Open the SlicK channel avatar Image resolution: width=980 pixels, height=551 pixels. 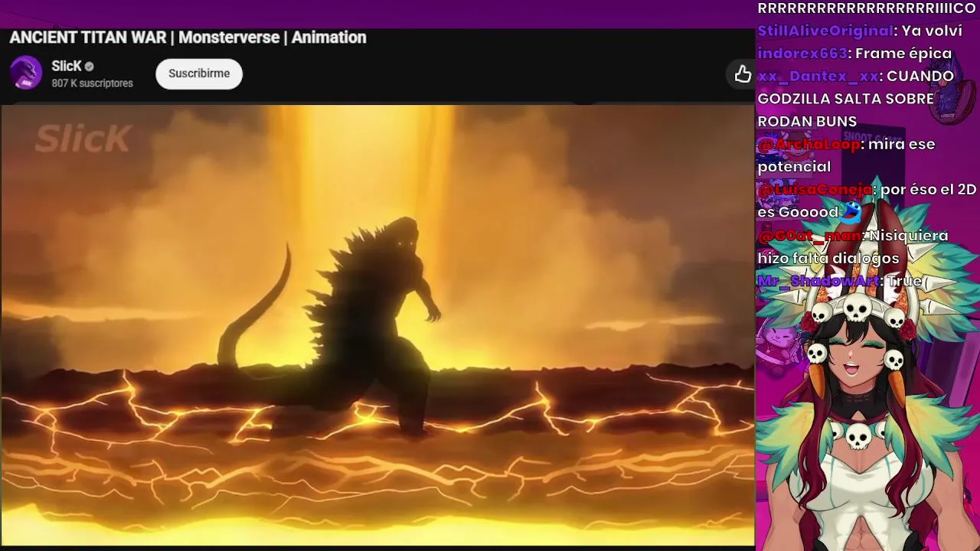(x=26, y=73)
